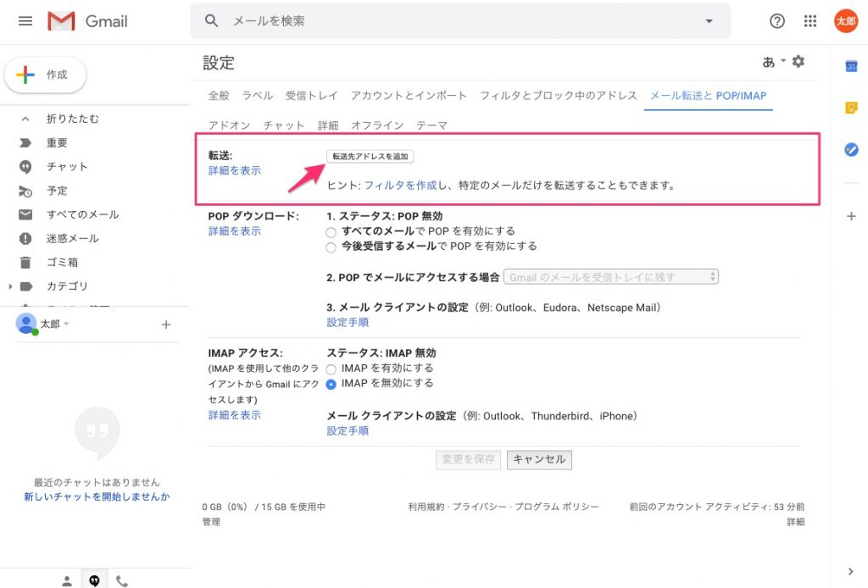
Task: Open the input language あ dropdown
Action: [x=773, y=62]
